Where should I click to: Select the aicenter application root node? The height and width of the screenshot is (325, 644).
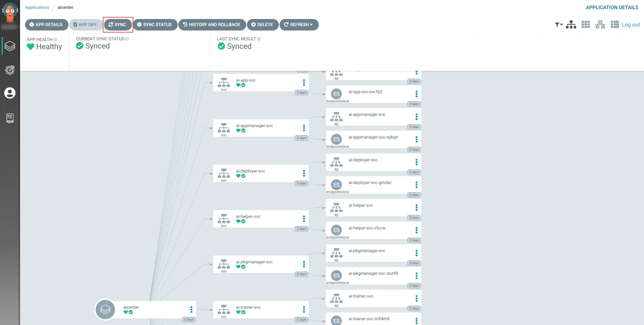(146, 310)
